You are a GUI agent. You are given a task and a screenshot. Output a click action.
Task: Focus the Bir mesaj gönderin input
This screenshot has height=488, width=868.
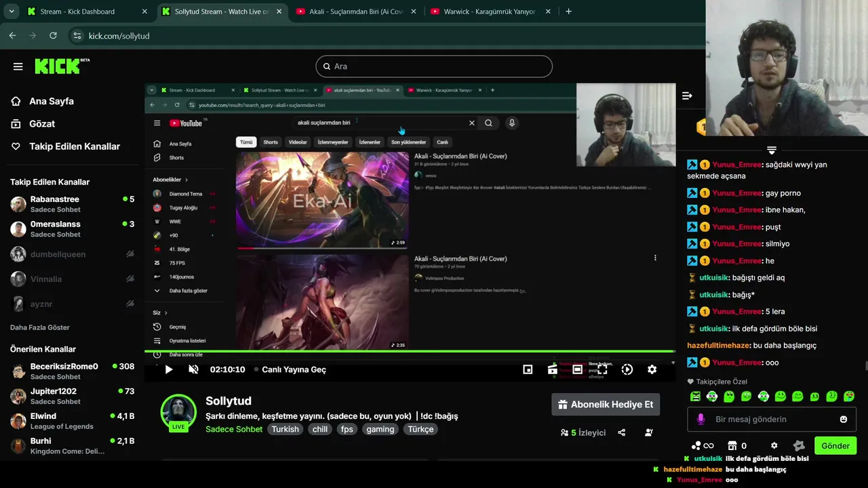773,419
